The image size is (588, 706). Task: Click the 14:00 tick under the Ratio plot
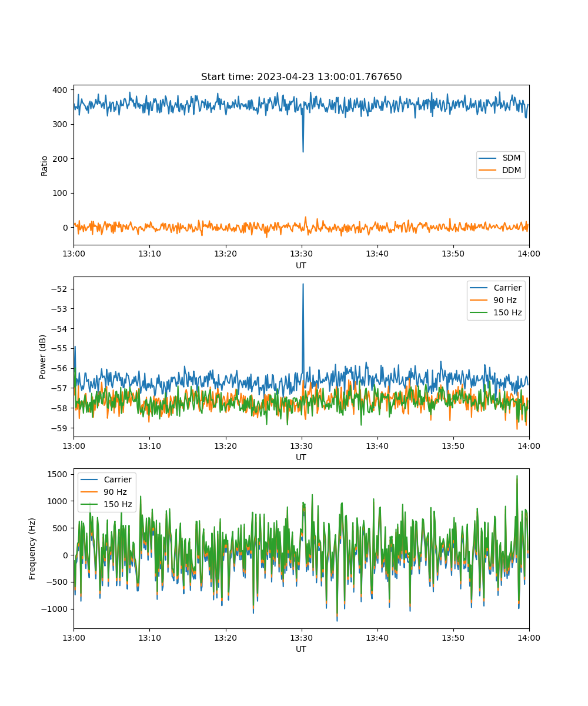[529, 254]
